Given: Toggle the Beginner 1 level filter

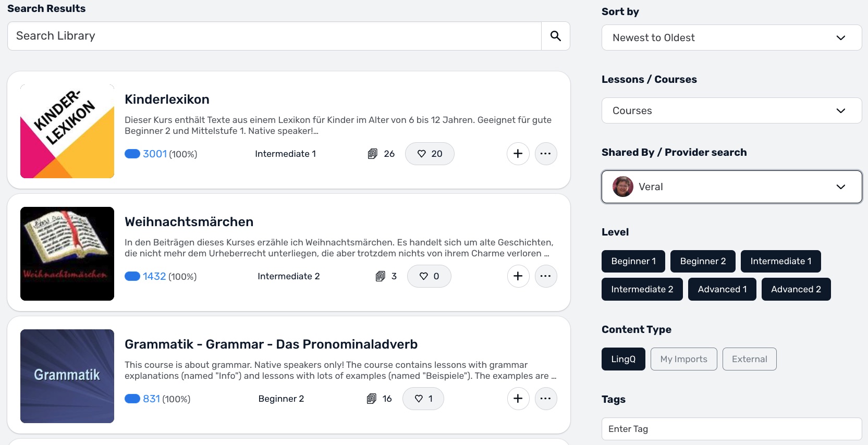Looking at the screenshot, I should point(633,261).
